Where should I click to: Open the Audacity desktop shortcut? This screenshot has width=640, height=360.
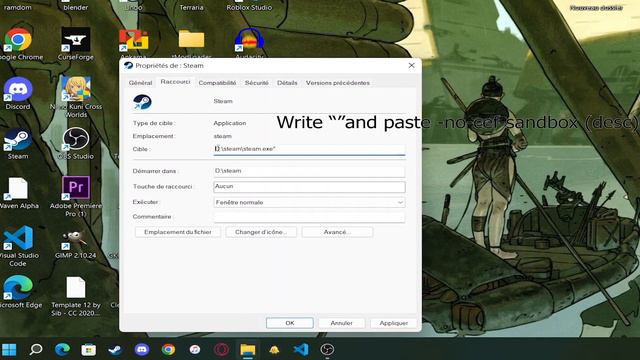point(249,43)
